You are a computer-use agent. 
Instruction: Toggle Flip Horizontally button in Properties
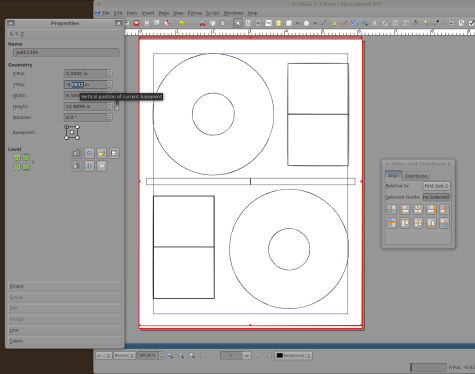(89, 153)
